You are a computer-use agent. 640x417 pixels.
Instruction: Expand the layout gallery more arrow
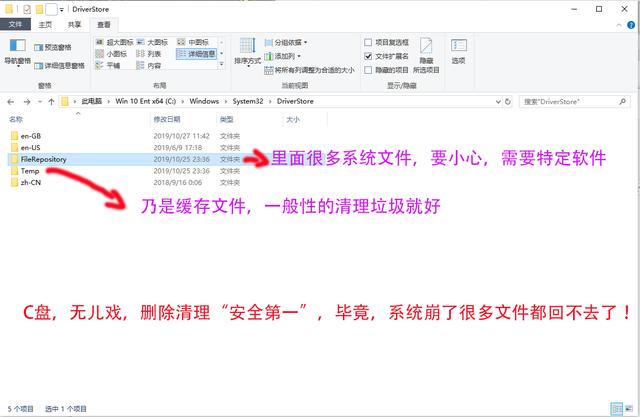coord(222,64)
